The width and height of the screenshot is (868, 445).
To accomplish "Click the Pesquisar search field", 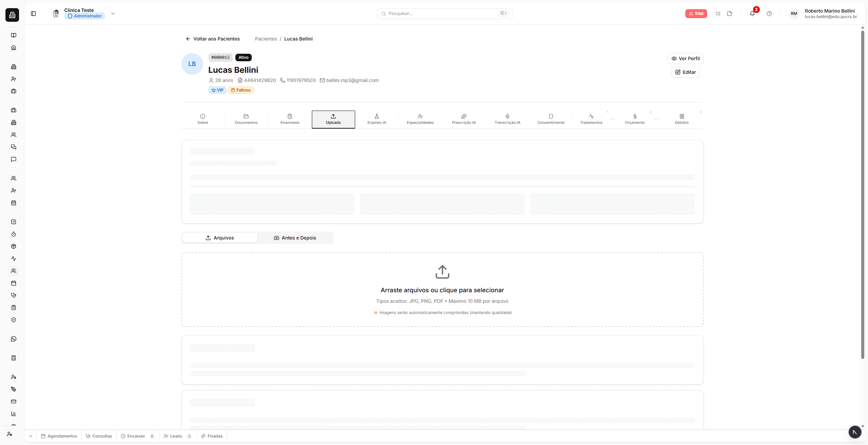I will 442,14.
